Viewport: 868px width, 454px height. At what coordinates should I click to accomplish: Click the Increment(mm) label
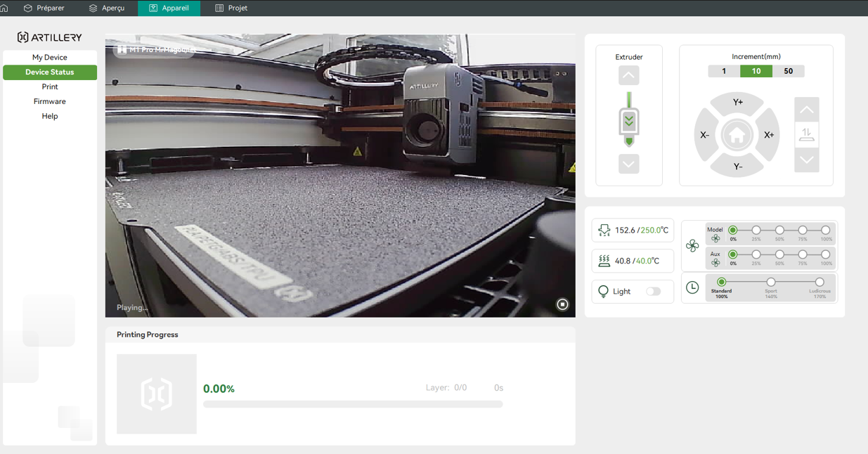tap(756, 57)
